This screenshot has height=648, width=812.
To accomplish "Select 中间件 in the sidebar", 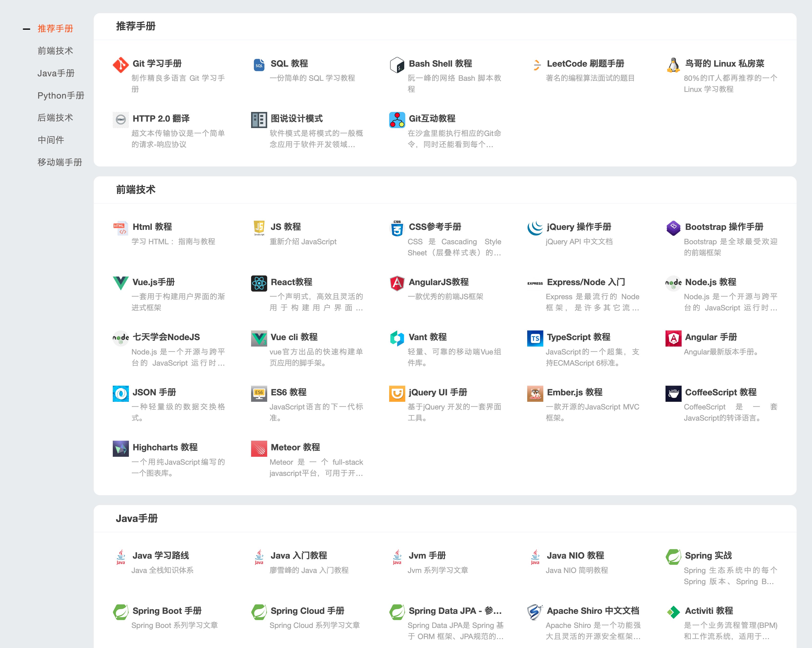I will click(x=51, y=140).
